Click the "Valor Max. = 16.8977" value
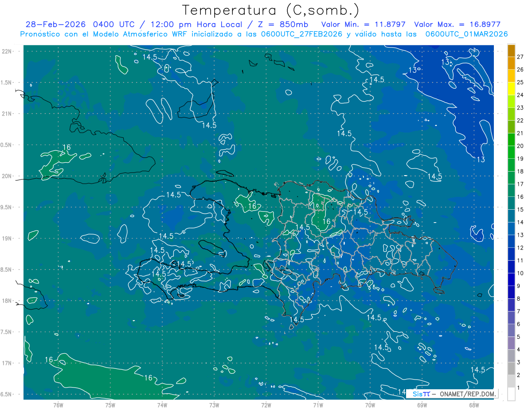 [458, 24]
